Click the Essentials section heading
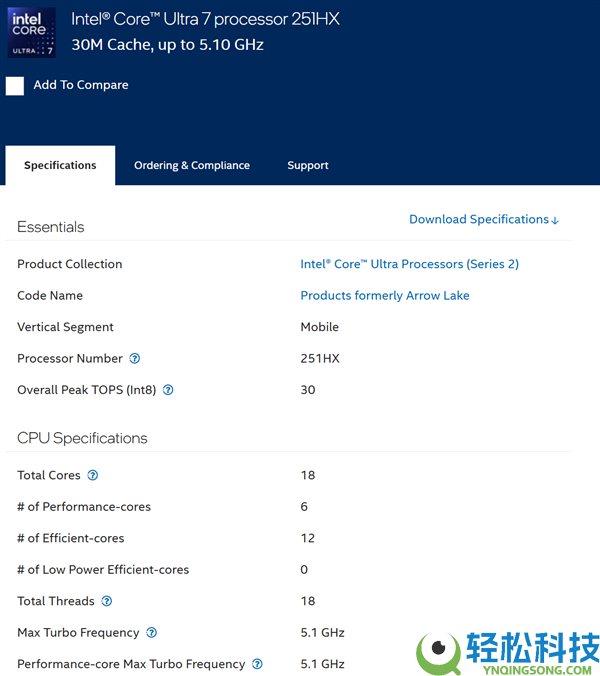The width and height of the screenshot is (600, 676). 51,227
